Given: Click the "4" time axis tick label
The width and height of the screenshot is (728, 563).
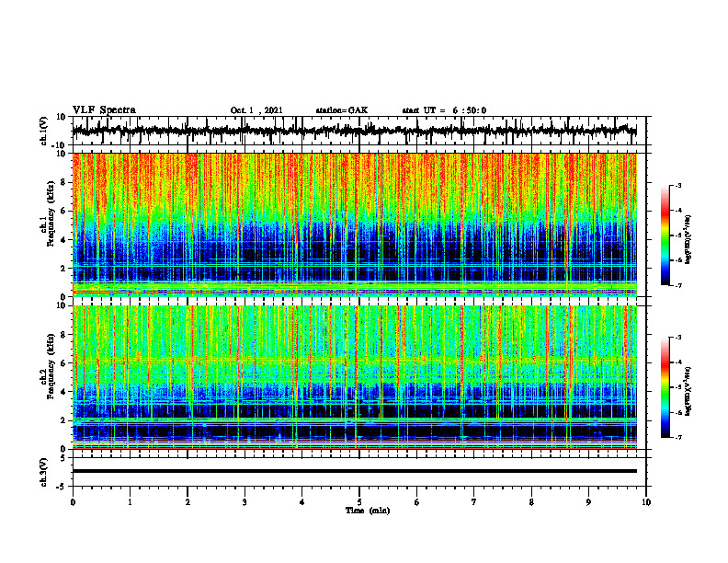Looking at the screenshot, I should click(x=302, y=502).
